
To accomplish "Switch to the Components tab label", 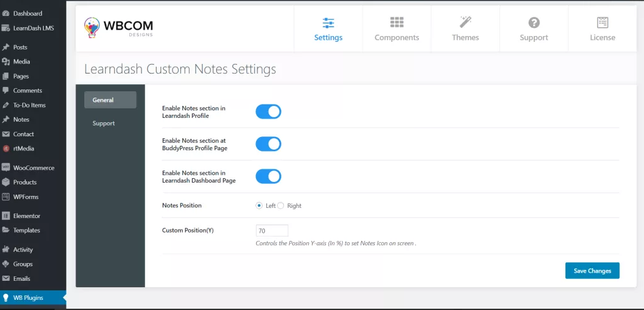I will tap(397, 37).
